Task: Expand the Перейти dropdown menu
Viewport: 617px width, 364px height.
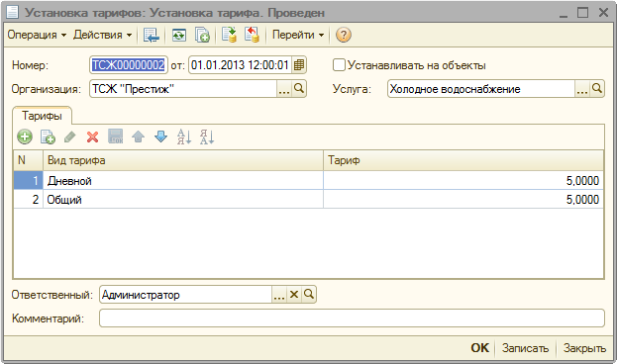Action: [x=298, y=35]
